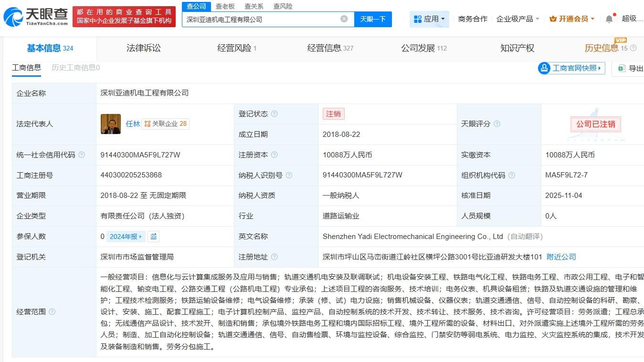Clear the search box with the X icon
Screen dimensions: 644x362
pos(344,18)
